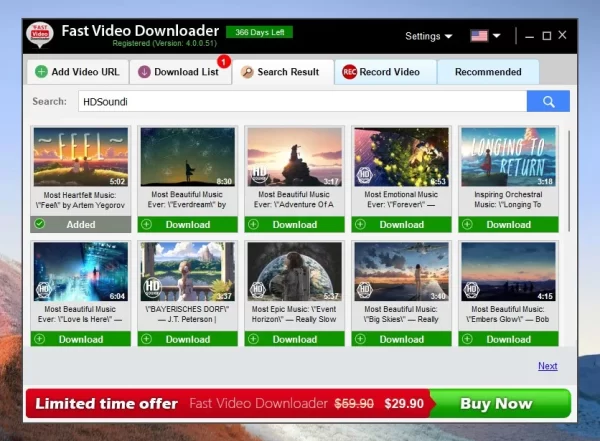Open the Bayerisches Dorf thumbnail

[x=188, y=271]
